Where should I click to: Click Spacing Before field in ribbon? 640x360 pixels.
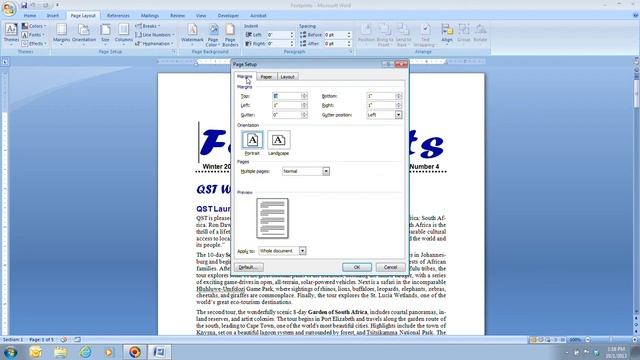336,35
